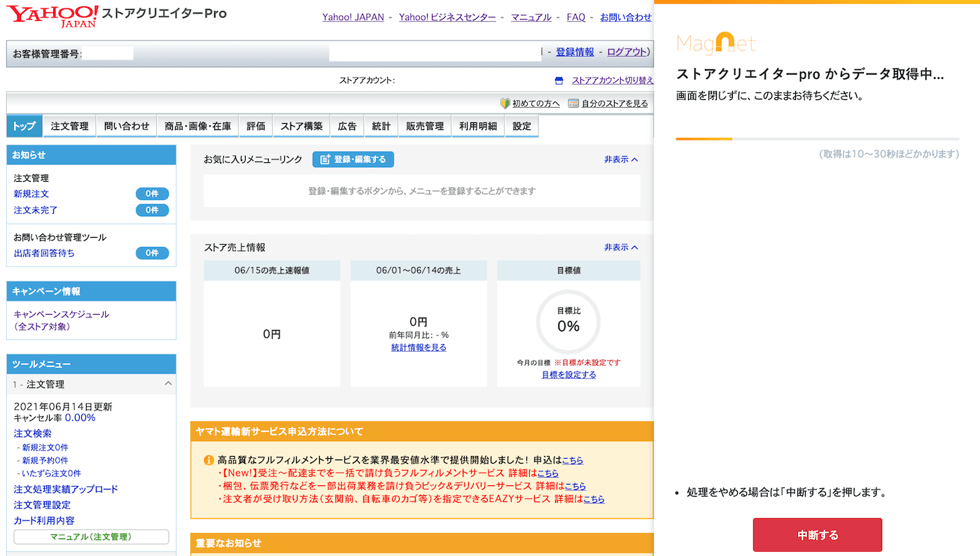
Task: Click the 0件 badge next to 出店者回答待ち
Action: point(152,253)
